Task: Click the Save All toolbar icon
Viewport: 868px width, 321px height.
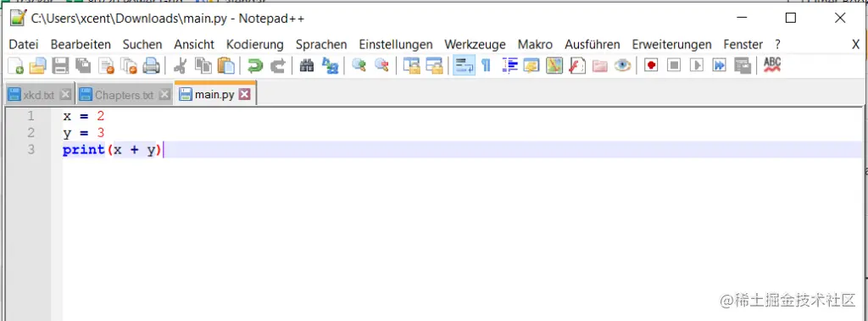Action: tap(83, 66)
